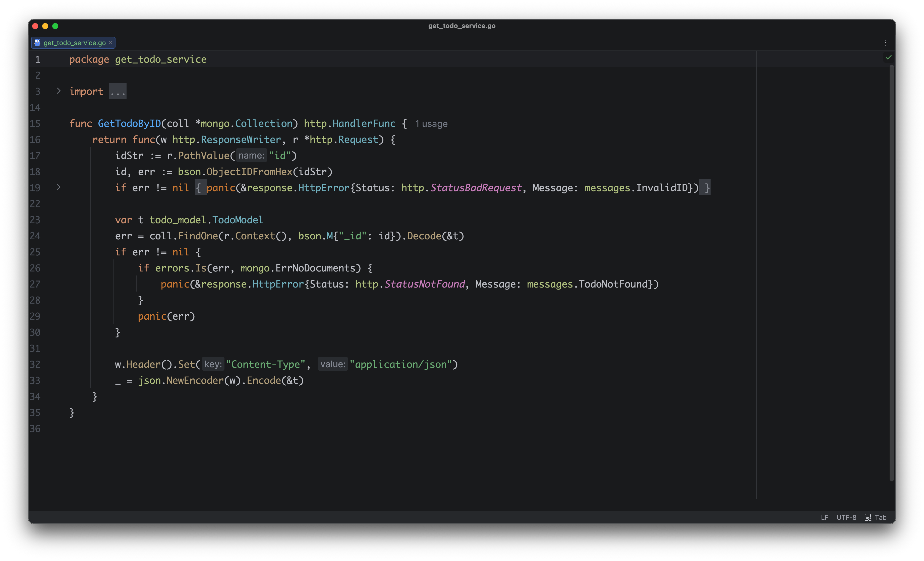
Task: Open the LF line separator selector
Action: click(x=824, y=518)
